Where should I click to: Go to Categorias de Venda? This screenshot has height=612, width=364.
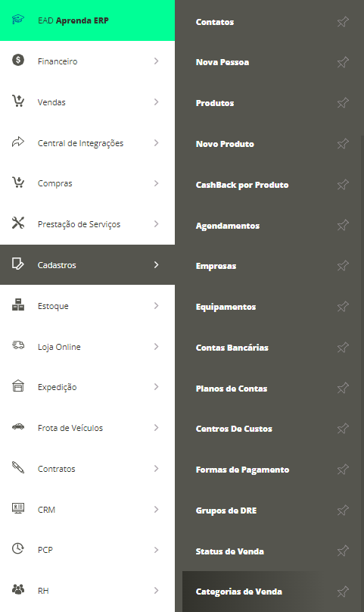(x=239, y=592)
